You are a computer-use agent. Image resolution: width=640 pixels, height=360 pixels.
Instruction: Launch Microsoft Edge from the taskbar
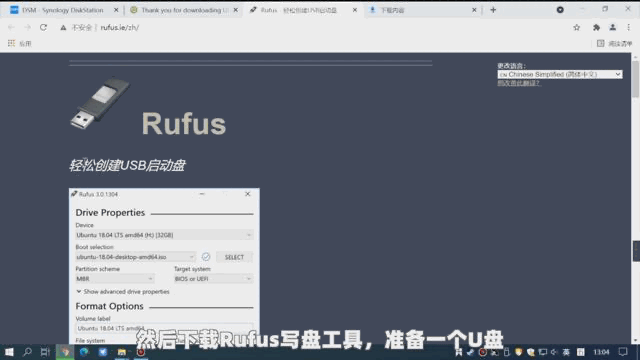(84, 352)
